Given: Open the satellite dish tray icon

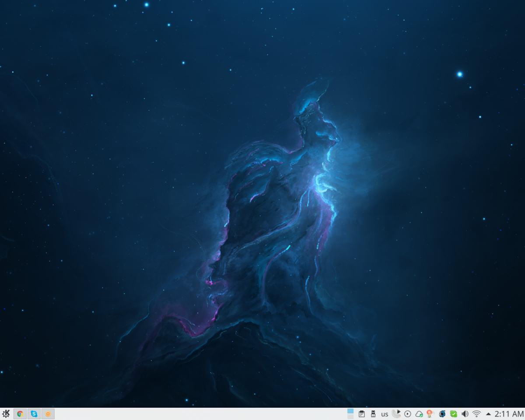Looking at the screenshot, I should pos(396,413).
